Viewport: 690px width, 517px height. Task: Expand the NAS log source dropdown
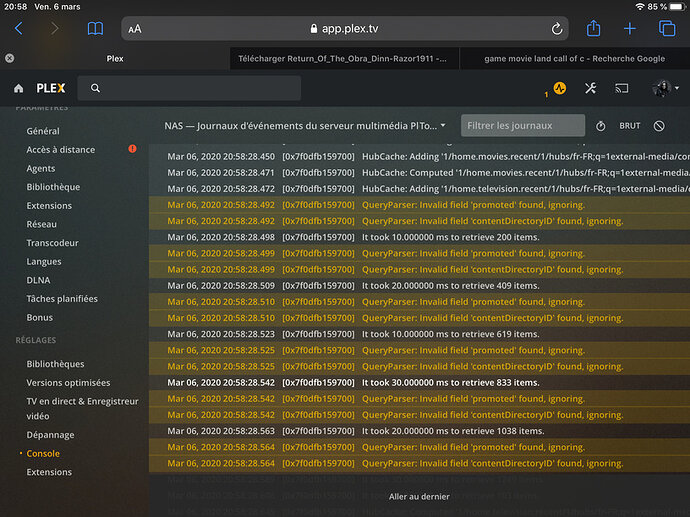[x=305, y=126]
